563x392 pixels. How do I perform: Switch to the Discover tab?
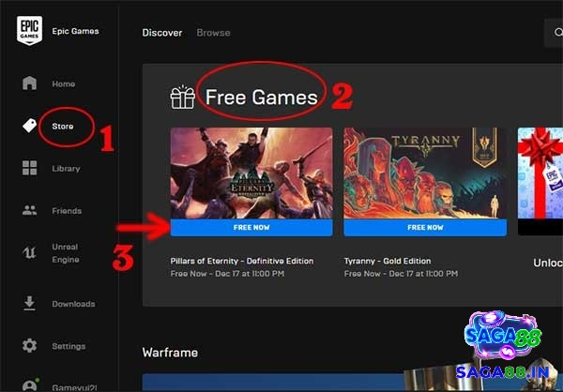(x=162, y=33)
